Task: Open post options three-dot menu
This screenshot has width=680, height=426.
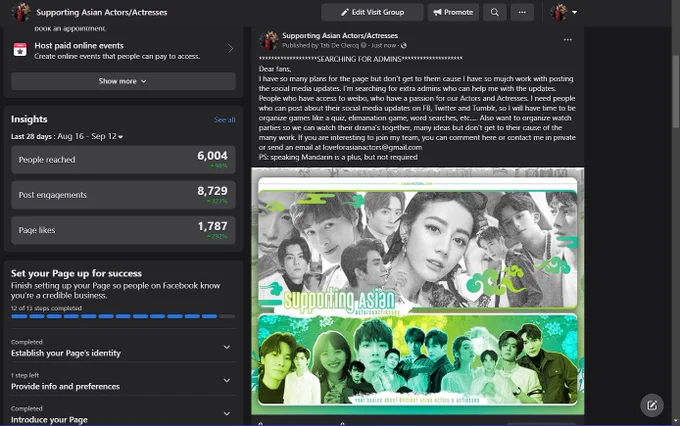Action: pyautogui.click(x=568, y=39)
